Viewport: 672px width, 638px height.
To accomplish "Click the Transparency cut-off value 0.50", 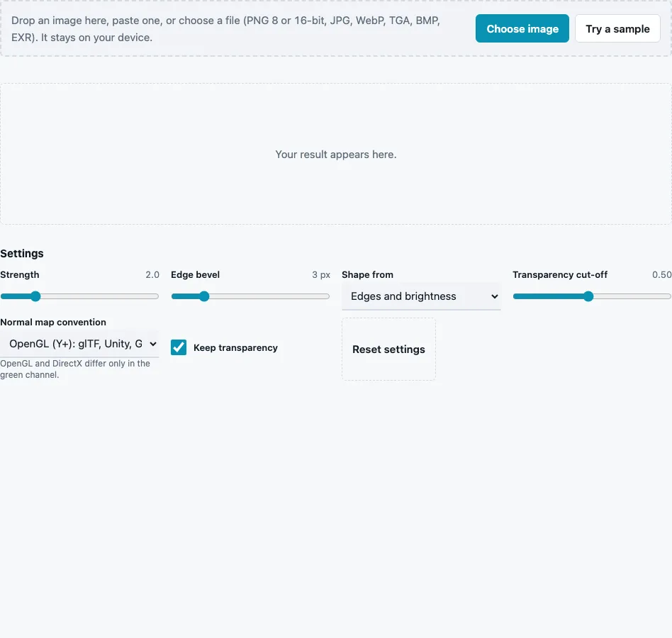I will [661, 274].
